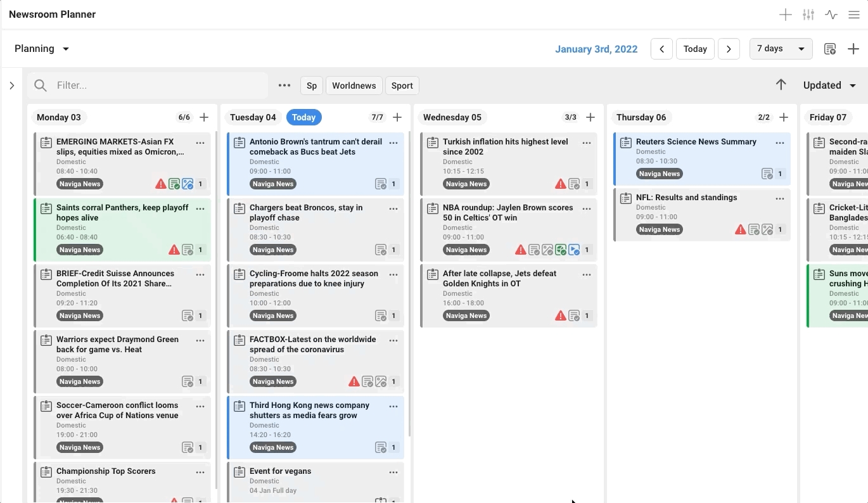
Task: Open the filter sliders settings icon
Action: coord(808,15)
